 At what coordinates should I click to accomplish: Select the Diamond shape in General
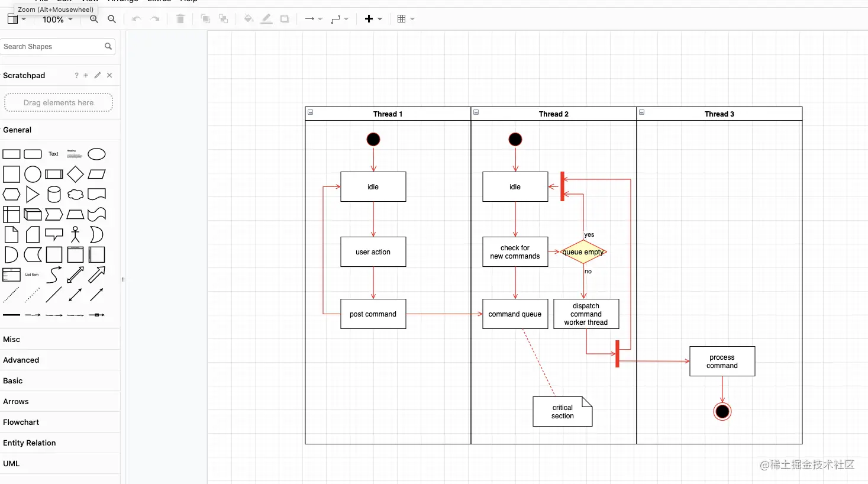tap(75, 174)
